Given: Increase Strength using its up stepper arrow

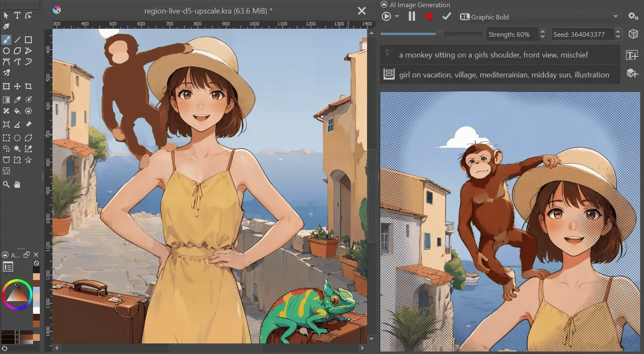Looking at the screenshot, I should pyautogui.click(x=543, y=32).
